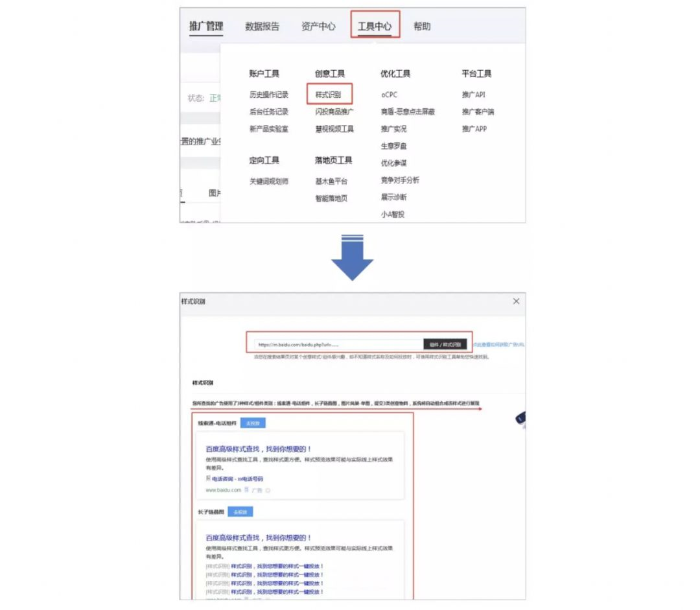Choose 基木鱼平台 under 落地页工具
The image size is (700, 610).
331,182
